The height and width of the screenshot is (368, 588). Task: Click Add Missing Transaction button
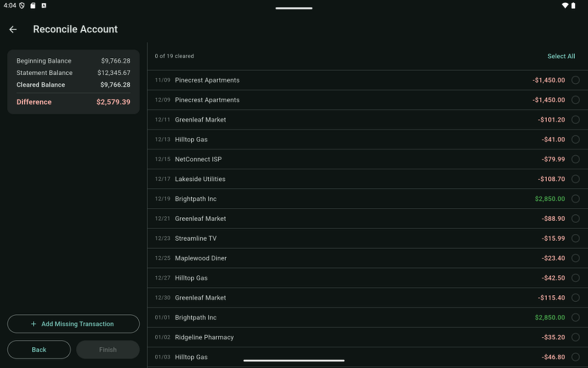[x=73, y=324]
